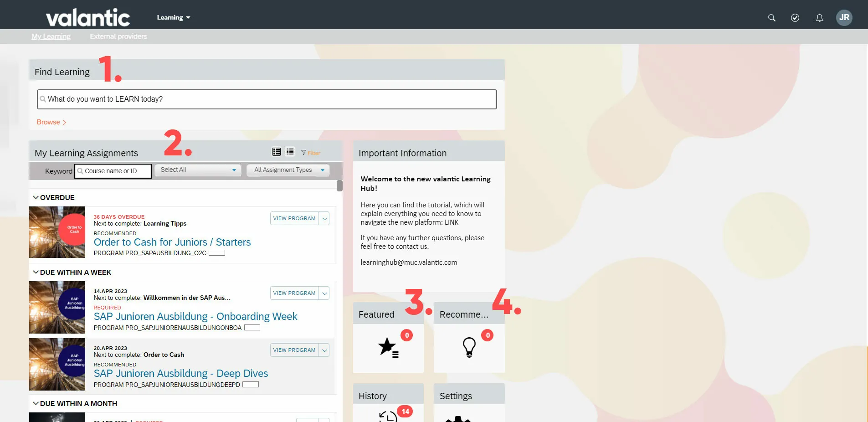The image size is (868, 422).
Task: Click Onboarding Week course thumbnail
Action: (57, 307)
